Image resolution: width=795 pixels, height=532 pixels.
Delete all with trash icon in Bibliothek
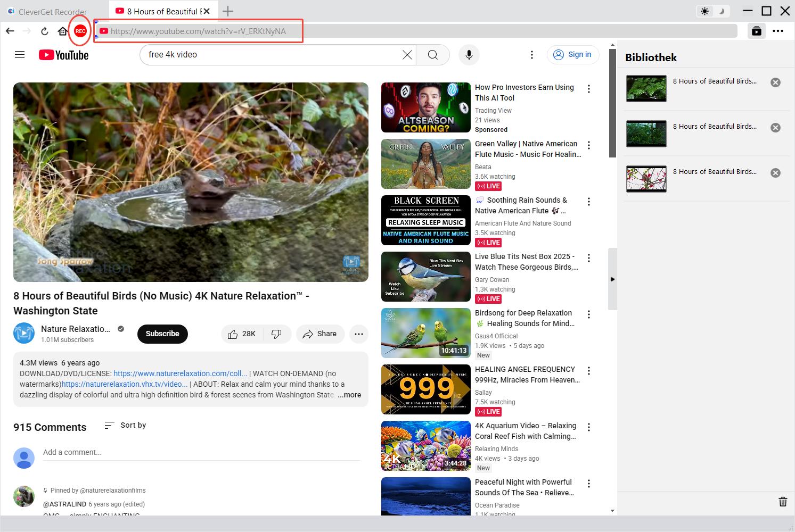pyautogui.click(x=783, y=502)
